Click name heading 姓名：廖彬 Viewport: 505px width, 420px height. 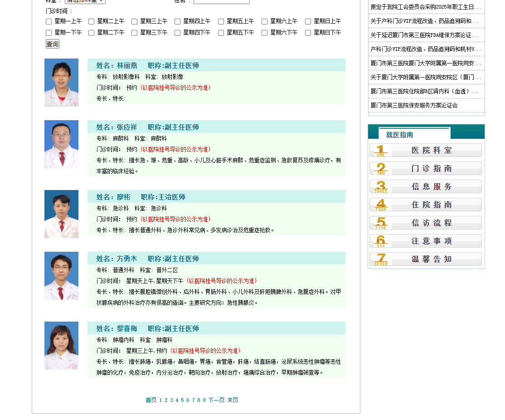[x=113, y=197]
